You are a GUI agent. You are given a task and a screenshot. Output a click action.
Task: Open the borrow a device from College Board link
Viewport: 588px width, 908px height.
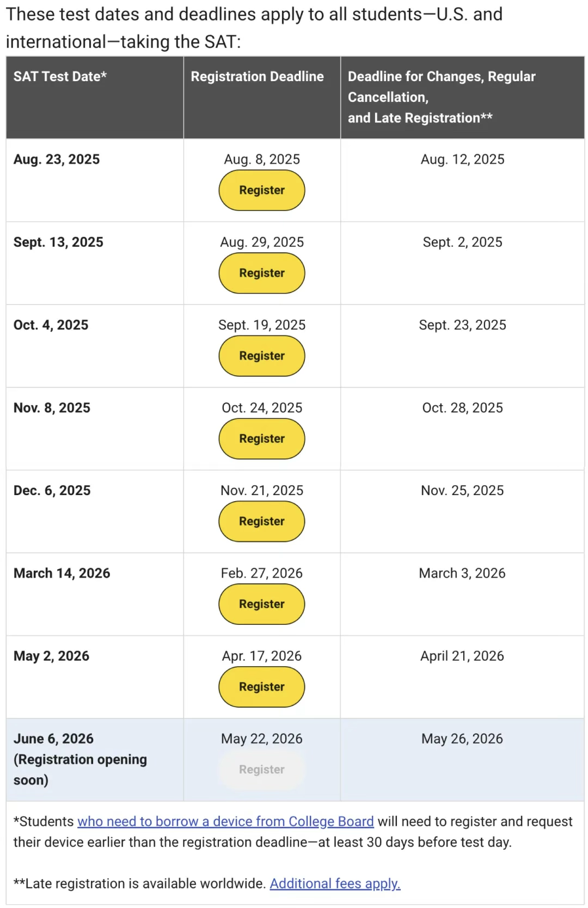coord(225,821)
